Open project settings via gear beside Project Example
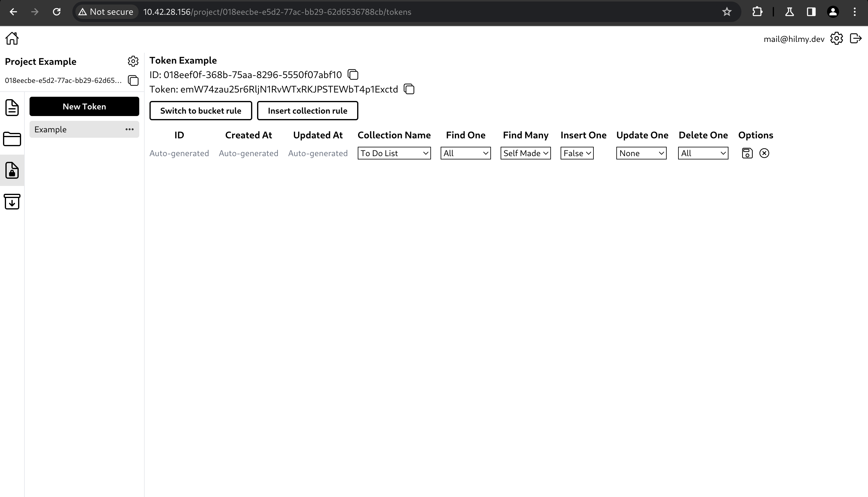Viewport: 868px width, 497px height. click(133, 61)
